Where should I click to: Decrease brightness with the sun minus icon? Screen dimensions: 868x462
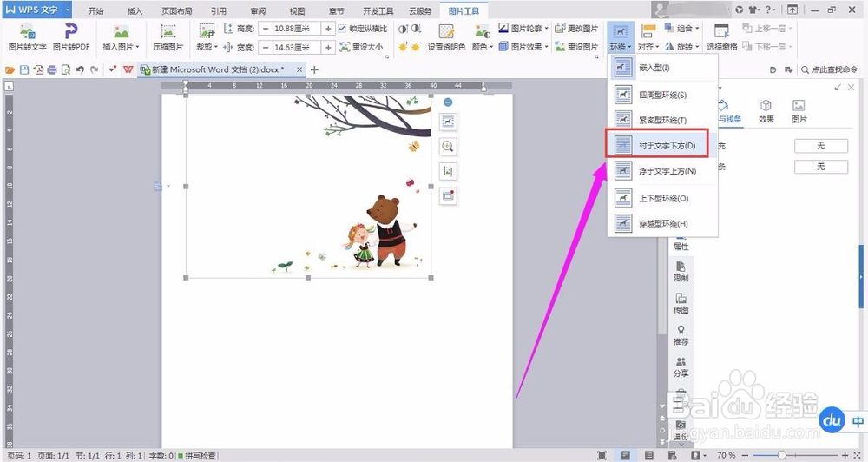click(417, 47)
